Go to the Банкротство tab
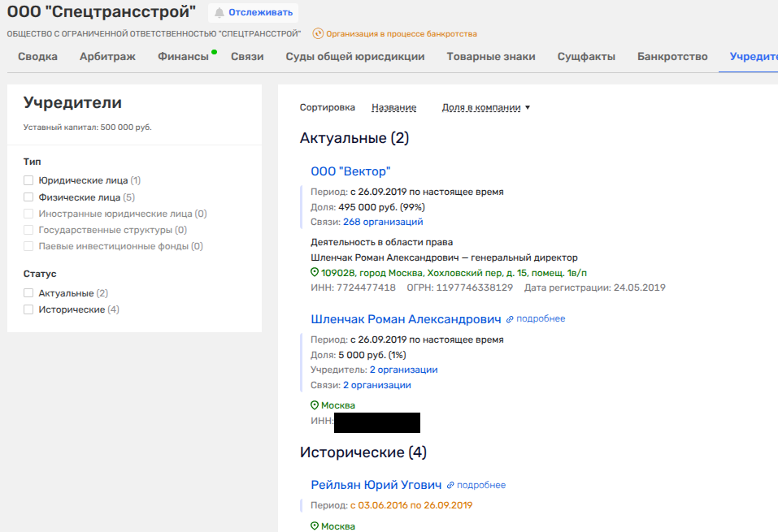Viewport: 778px width, 532px height. coord(672,57)
